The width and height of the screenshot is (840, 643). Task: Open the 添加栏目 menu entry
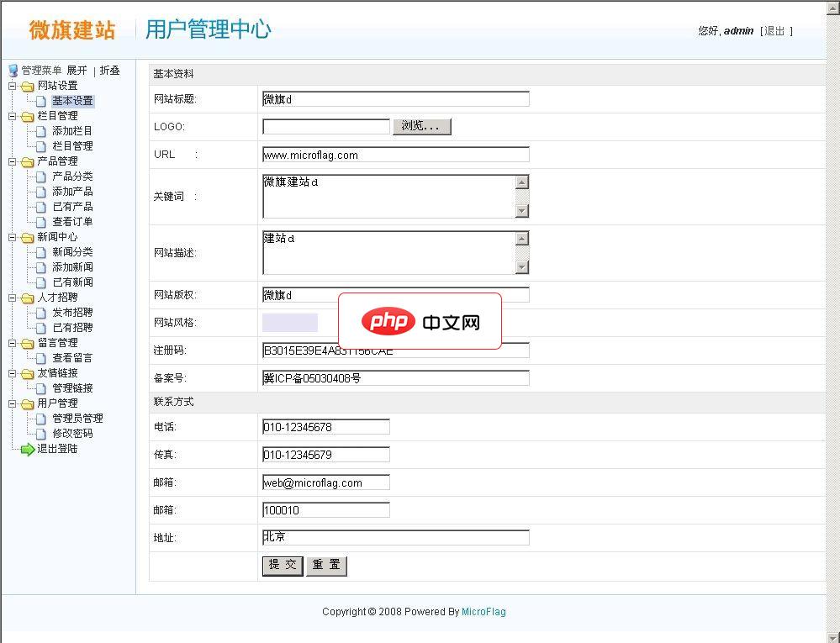coord(72,131)
